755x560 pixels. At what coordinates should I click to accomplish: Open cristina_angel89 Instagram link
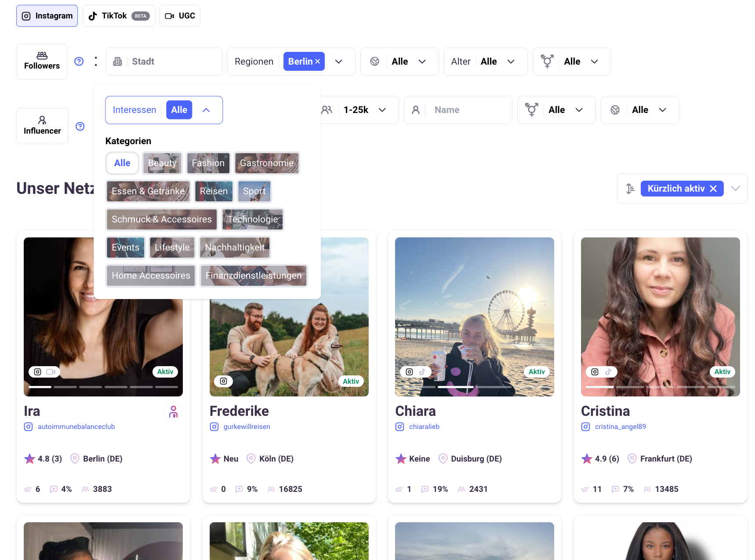click(621, 427)
